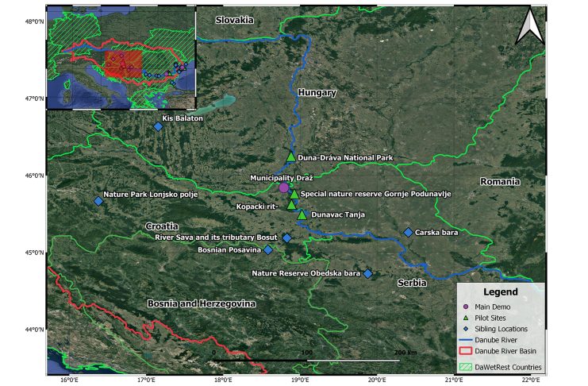Click the Carska bara diamond marker
Screen dimensions: 588x386
tap(408, 233)
